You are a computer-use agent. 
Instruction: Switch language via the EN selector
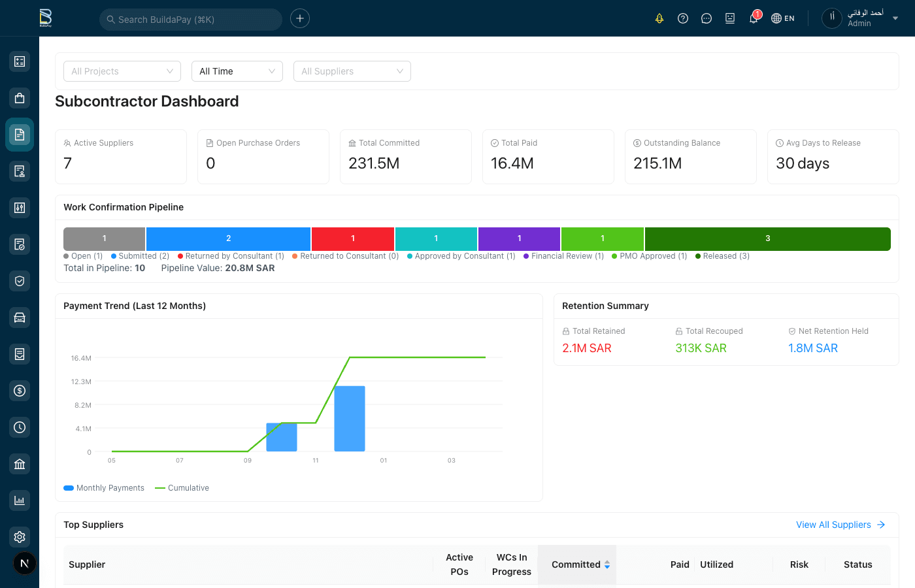(x=783, y=18)
